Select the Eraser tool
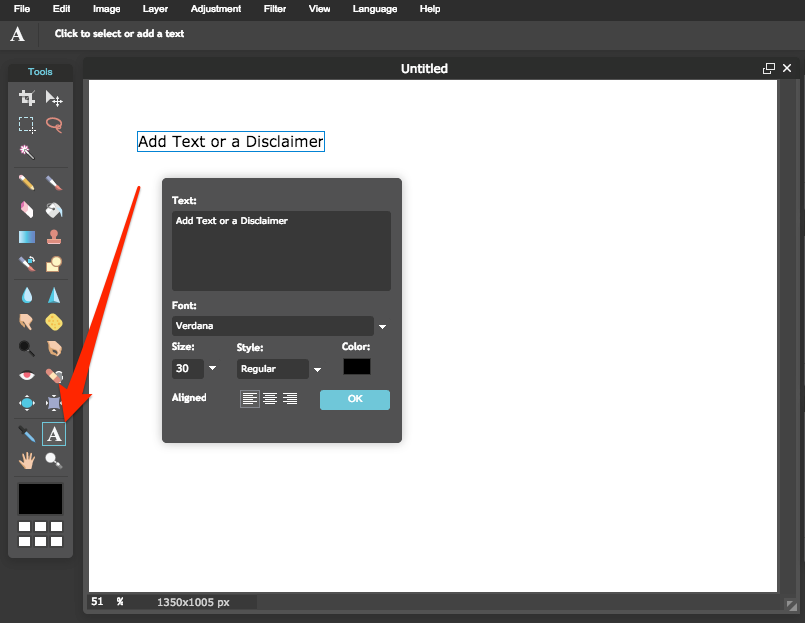The image size is (805, 623). click(x=27, y=210)
